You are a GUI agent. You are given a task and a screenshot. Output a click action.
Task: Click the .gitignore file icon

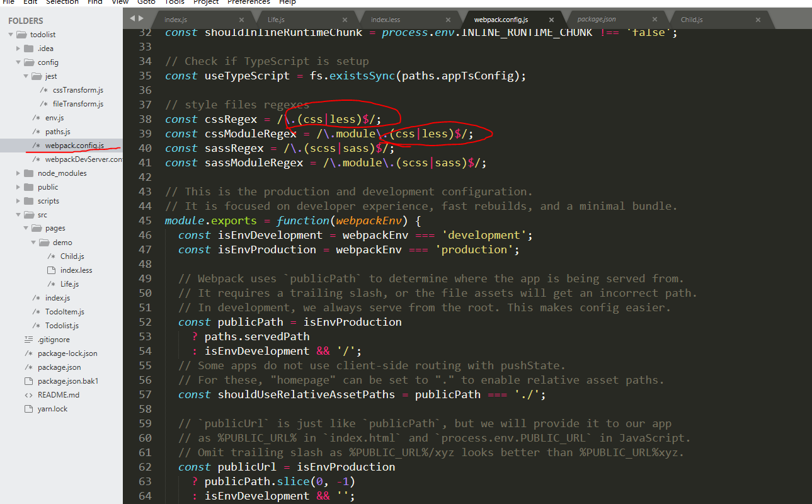pos(28,340)
